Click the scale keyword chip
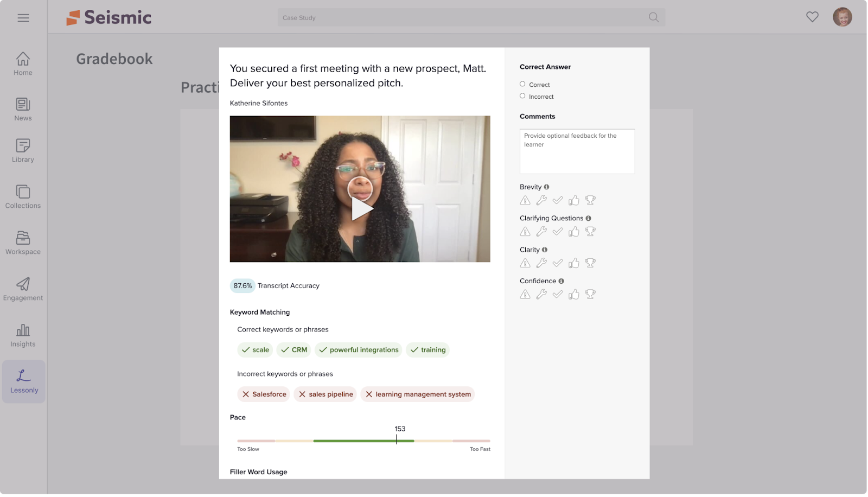Screen dimensions: 868x497 click(x=256, y=351)
